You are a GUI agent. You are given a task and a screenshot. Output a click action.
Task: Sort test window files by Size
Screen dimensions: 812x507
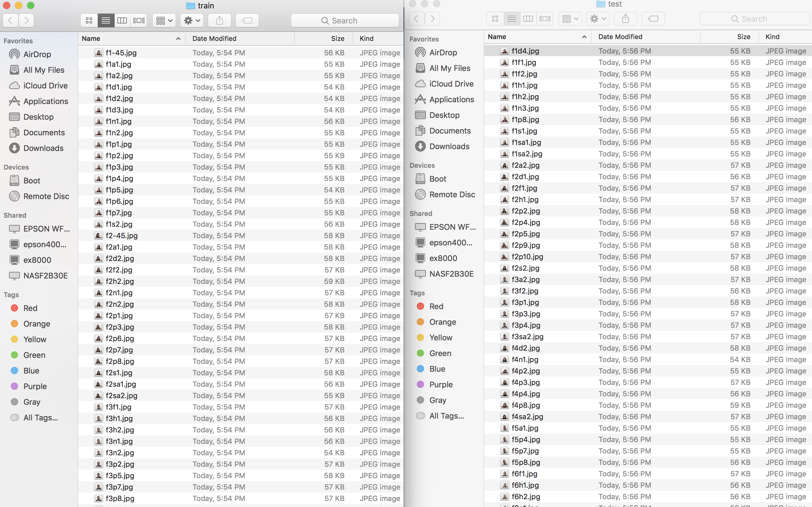click(x=743, y=37)
